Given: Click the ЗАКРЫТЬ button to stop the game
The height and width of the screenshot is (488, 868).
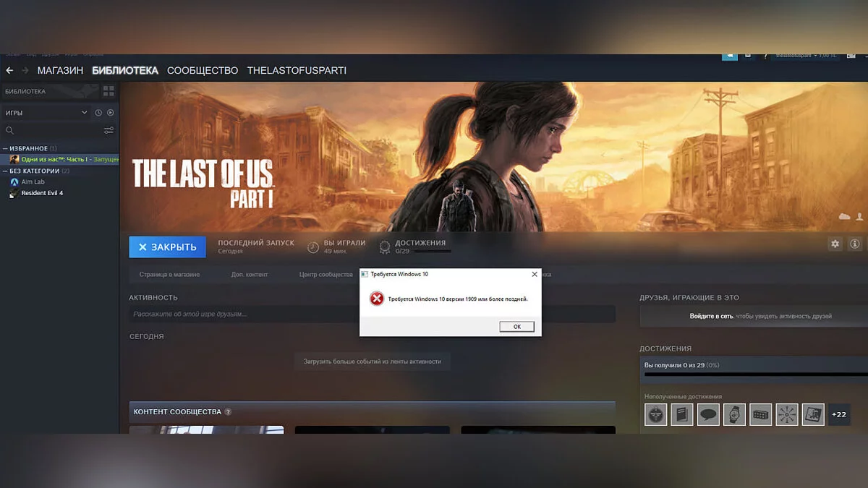Looking at the screenshot, I should 168,247.
